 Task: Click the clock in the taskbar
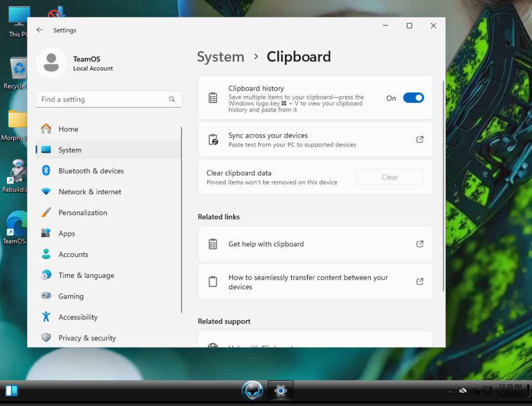511,391
